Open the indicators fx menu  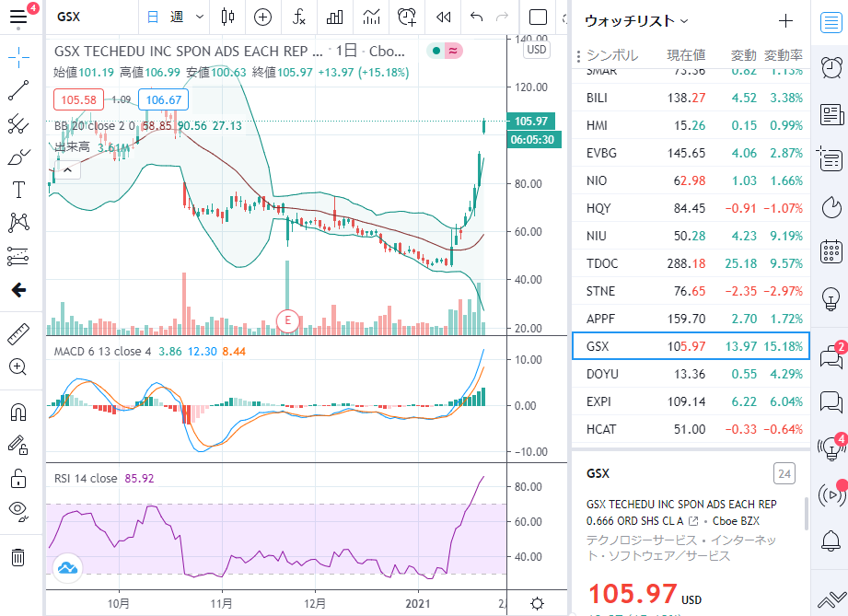coord(299,17)
